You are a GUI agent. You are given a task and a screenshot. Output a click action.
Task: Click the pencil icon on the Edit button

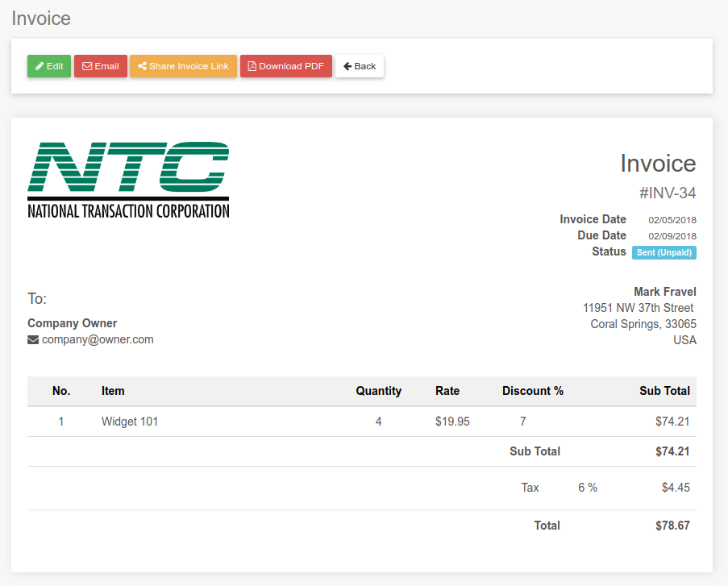point(40,66)
